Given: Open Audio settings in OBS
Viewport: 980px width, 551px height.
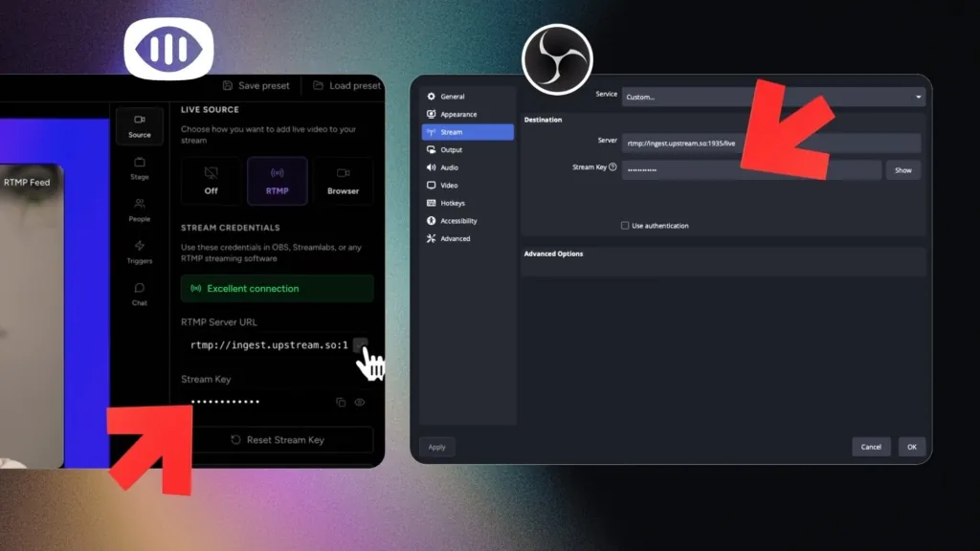Looking at the screenshot, I should [x=467, y=167].
